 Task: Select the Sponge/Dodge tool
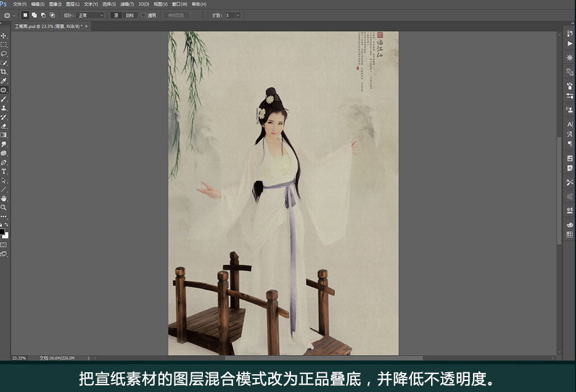pos(4,153)
